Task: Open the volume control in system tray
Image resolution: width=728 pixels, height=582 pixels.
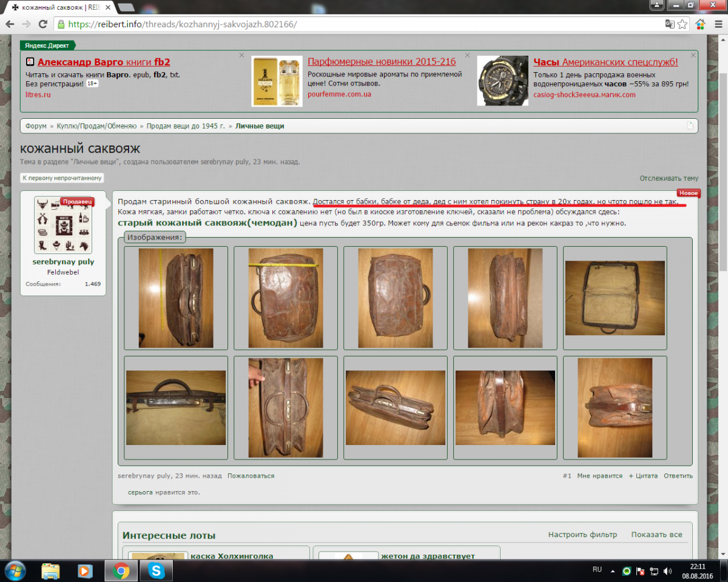Action: pyautogui.click(x=667, y=570)
